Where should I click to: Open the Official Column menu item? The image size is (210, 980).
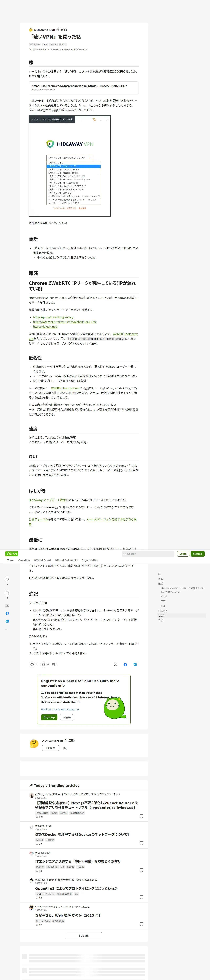(x=66, y=560)
